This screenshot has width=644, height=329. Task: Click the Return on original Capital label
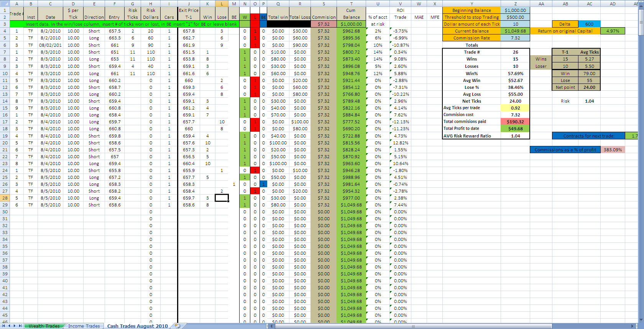click(x=565, y=31)
